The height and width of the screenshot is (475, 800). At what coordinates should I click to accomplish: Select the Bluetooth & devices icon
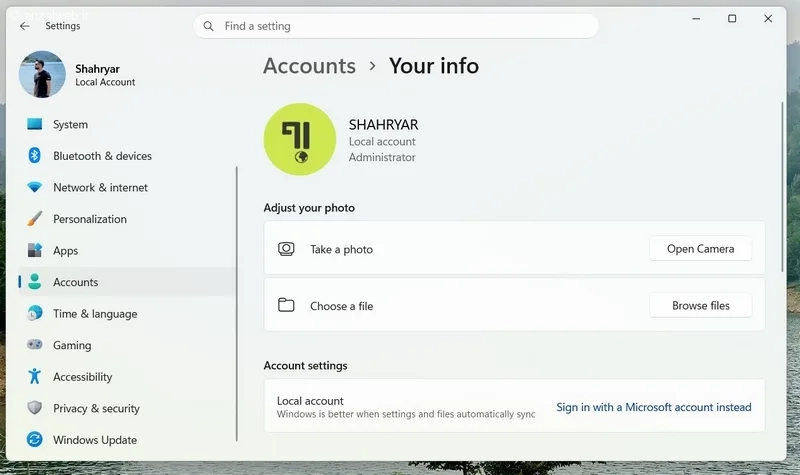click(x=35, y=156)
